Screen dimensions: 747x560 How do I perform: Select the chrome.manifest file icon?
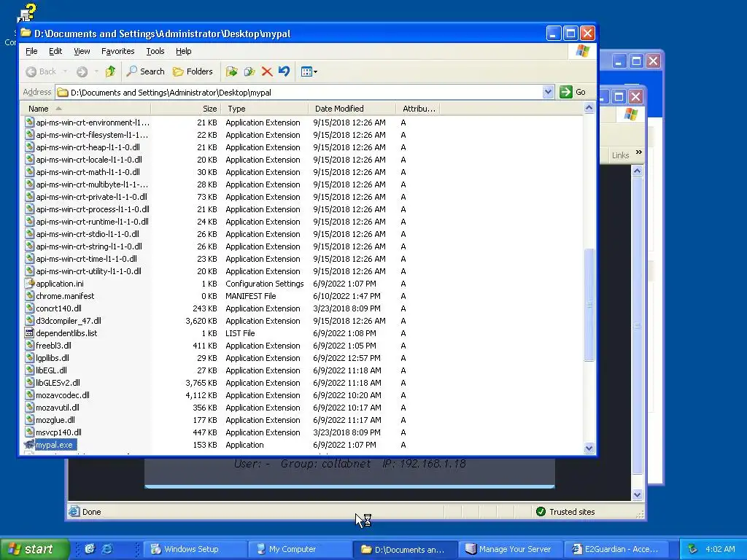[29, 296]
